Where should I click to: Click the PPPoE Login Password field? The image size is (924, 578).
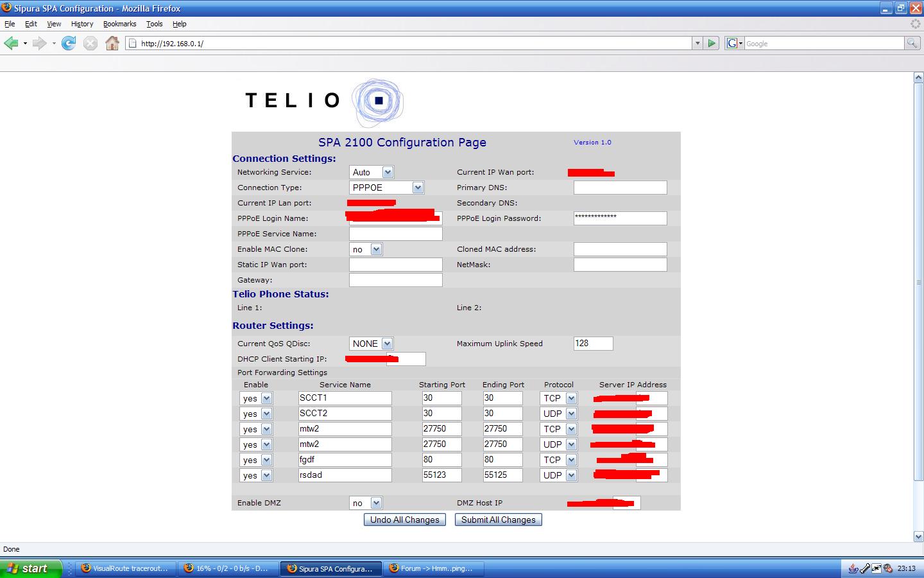coord(620,218)
